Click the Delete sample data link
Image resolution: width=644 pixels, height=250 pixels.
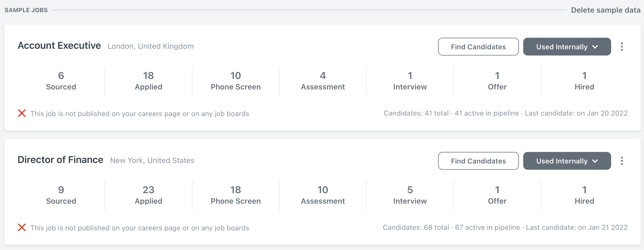point(606,10)
